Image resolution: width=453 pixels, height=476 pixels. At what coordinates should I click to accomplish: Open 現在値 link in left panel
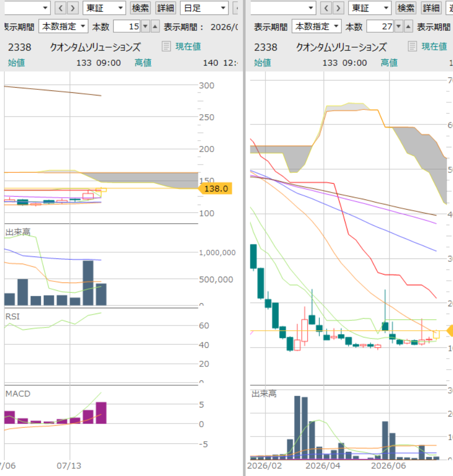(x=188, y=46)
